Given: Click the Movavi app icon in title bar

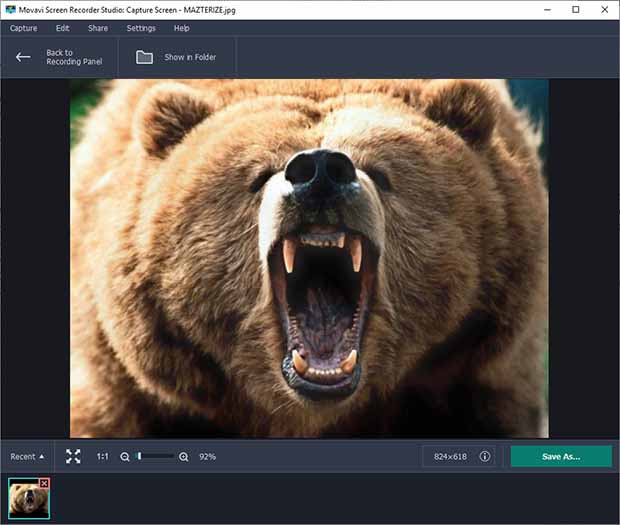Looking at the screenshot, I should 11,9.
